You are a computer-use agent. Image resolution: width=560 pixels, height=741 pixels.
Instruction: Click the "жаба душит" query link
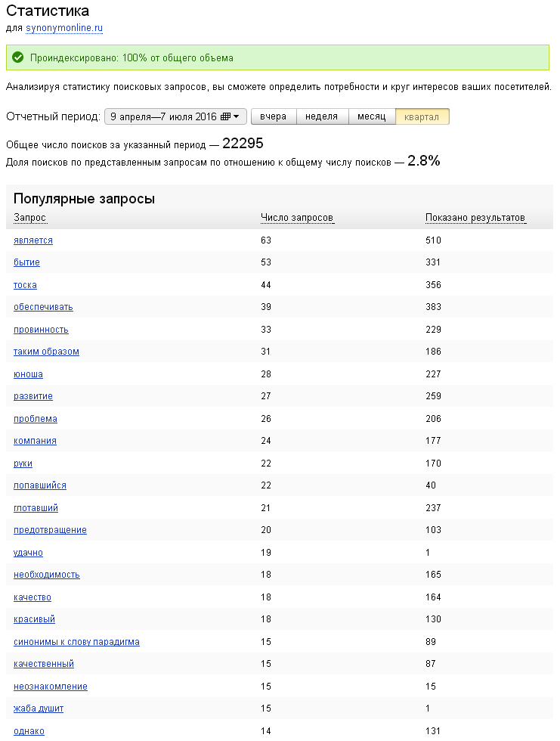tap(39, 708)
